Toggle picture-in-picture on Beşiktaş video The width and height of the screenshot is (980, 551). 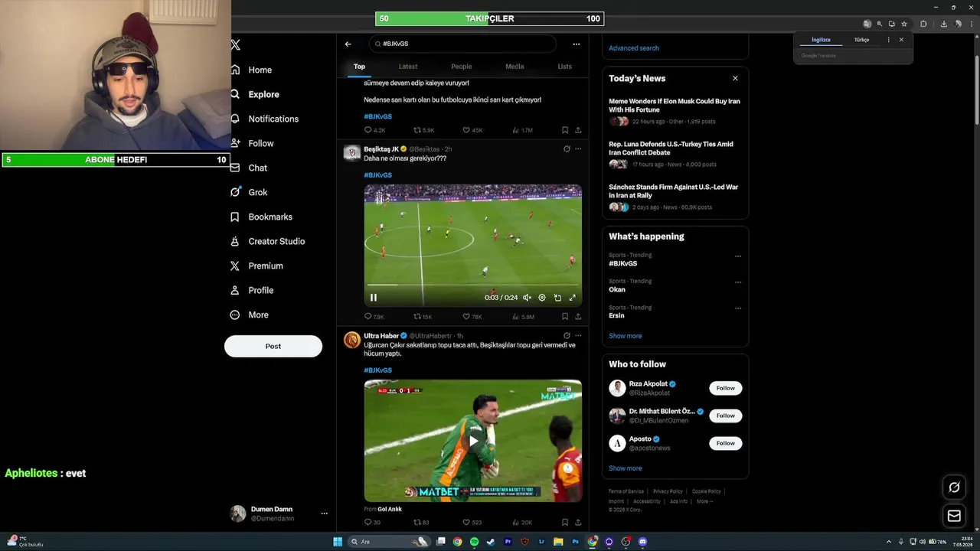pos(557,298)
